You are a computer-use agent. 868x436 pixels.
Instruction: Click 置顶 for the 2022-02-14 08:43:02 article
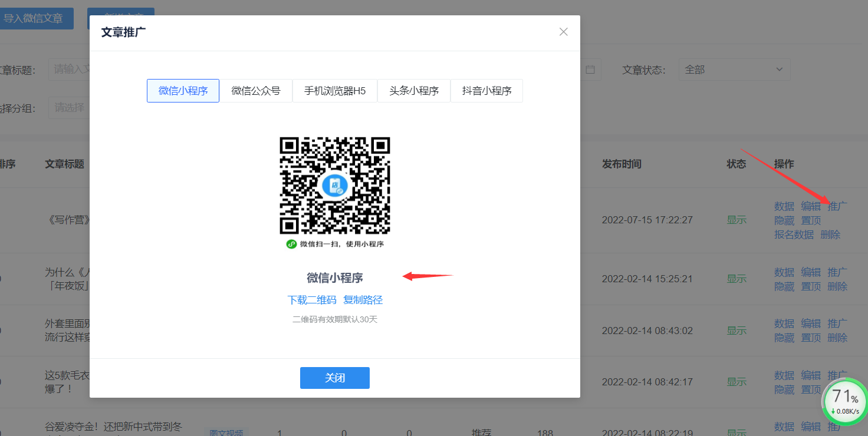point(811,338)
